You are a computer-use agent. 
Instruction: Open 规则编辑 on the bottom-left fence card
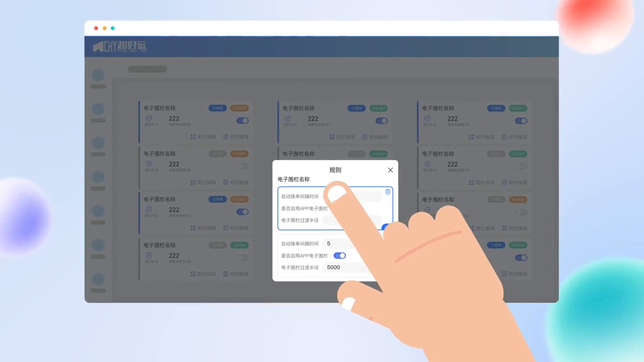coord(236,274)
